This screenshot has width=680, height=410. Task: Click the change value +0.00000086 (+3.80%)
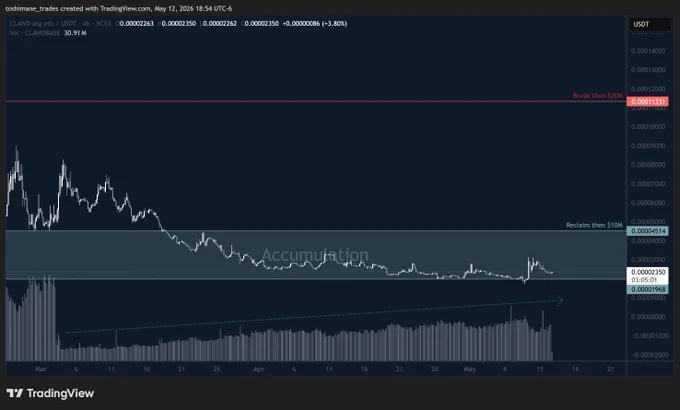315,23
